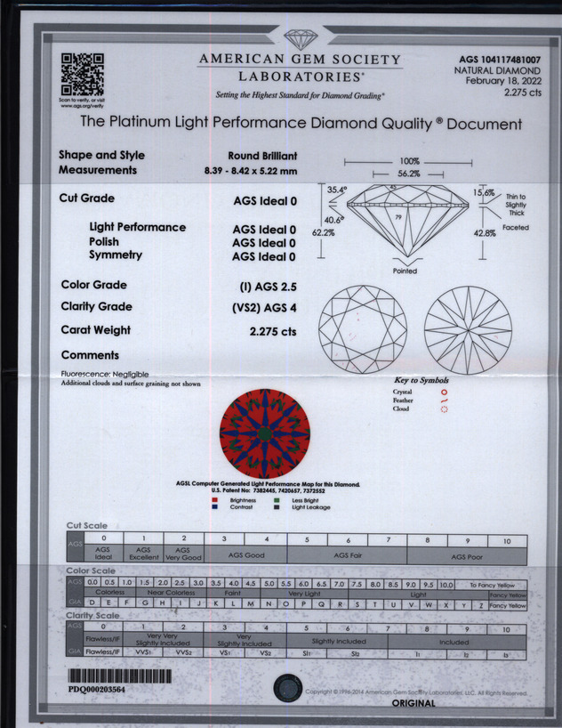The width and height of the screenshot is (562, 728).
Task: Click the blue Contrast legend square
Action: pyautogui.click(x=216, y=506)
